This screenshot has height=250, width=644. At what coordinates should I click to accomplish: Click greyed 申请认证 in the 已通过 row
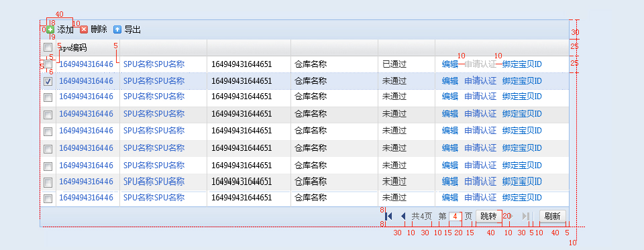coord(480,64)
